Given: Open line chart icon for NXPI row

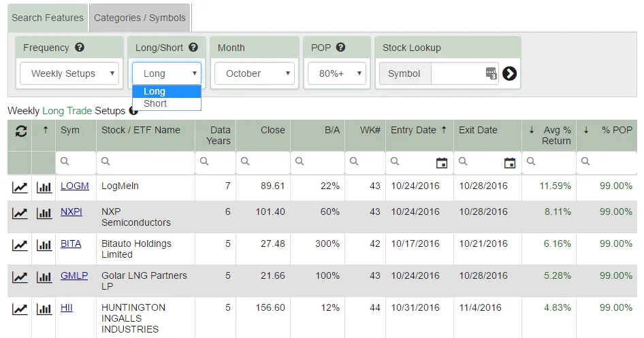Looking at the screenshot, I should point(20,213).
